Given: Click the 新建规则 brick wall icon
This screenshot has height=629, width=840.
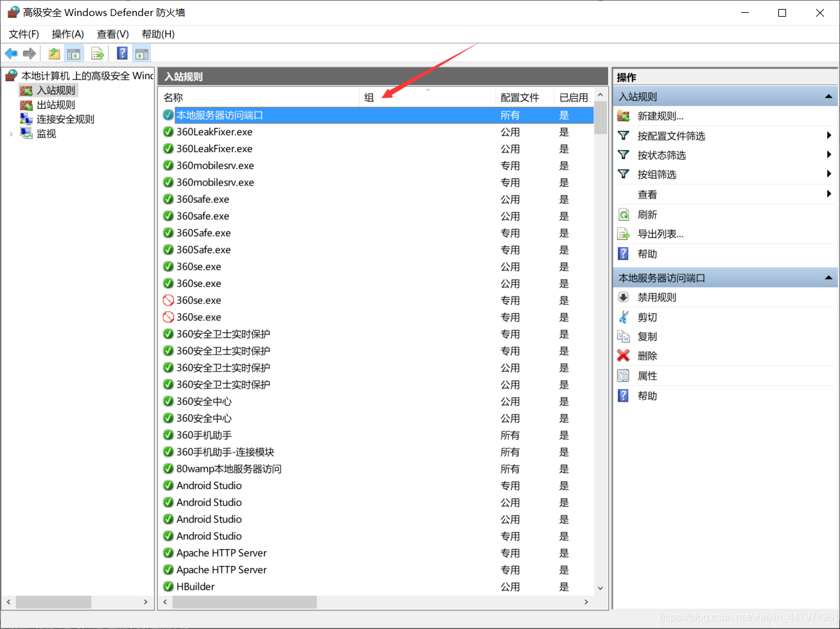Looking at the screenshot, I should click(624, 116).
